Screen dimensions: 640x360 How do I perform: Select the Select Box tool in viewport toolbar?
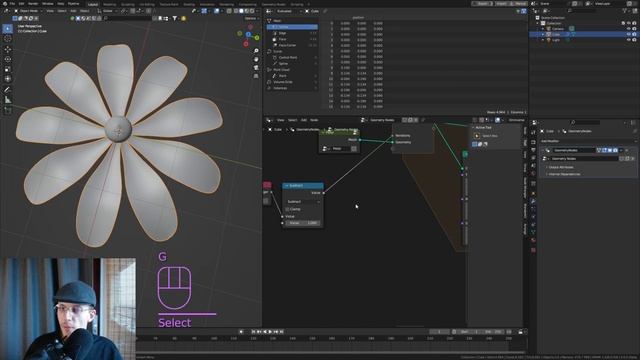click(x=7, y=29)
